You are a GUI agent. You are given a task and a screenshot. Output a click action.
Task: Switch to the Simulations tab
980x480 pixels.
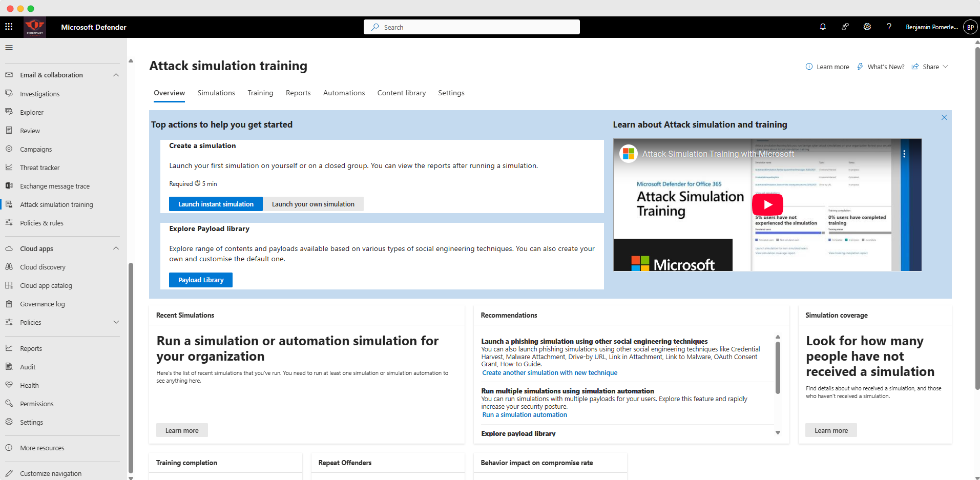[216, 93]
